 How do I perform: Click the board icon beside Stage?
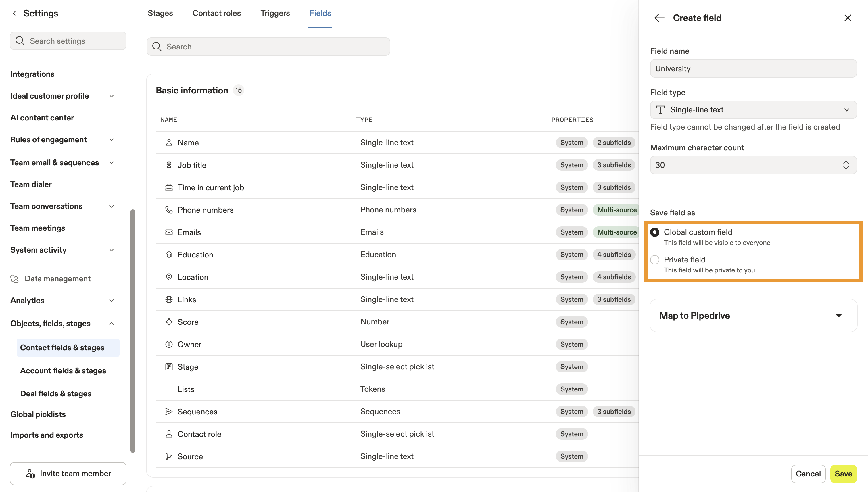[169, 367]
